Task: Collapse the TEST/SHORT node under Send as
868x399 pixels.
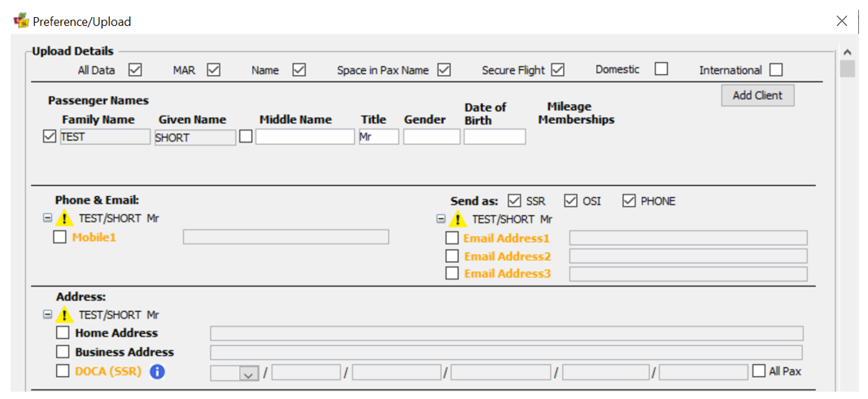Action: [441, 219]
